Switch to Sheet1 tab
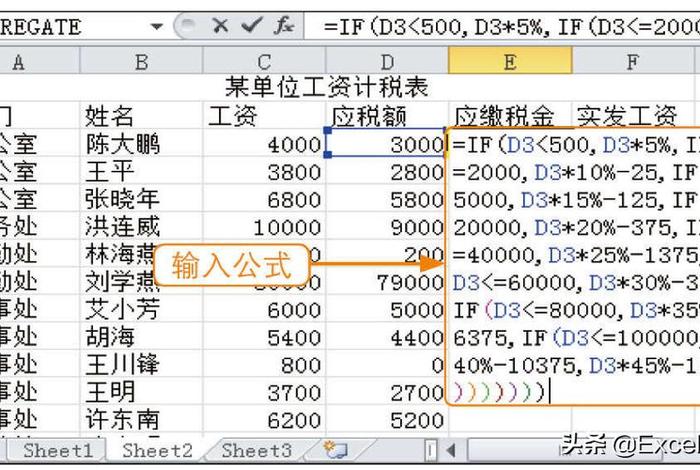This screenshot has height=470, width=700. pos(57,451)
